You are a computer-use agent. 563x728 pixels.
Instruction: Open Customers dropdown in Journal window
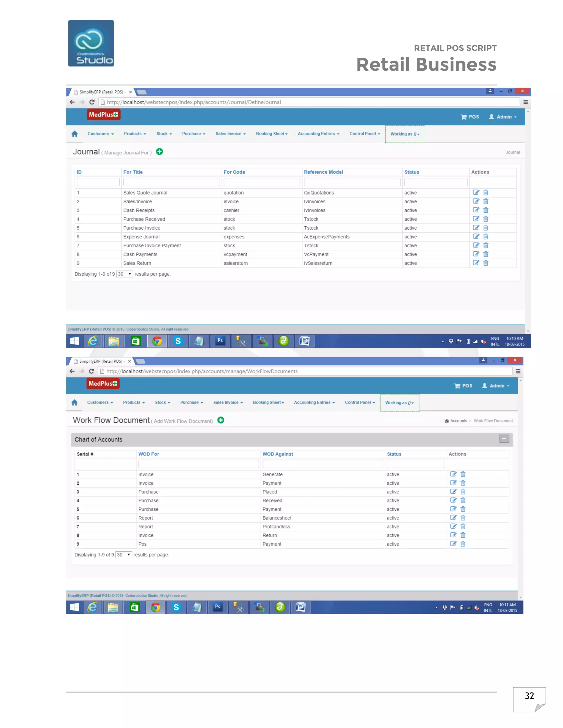[100, 134]
